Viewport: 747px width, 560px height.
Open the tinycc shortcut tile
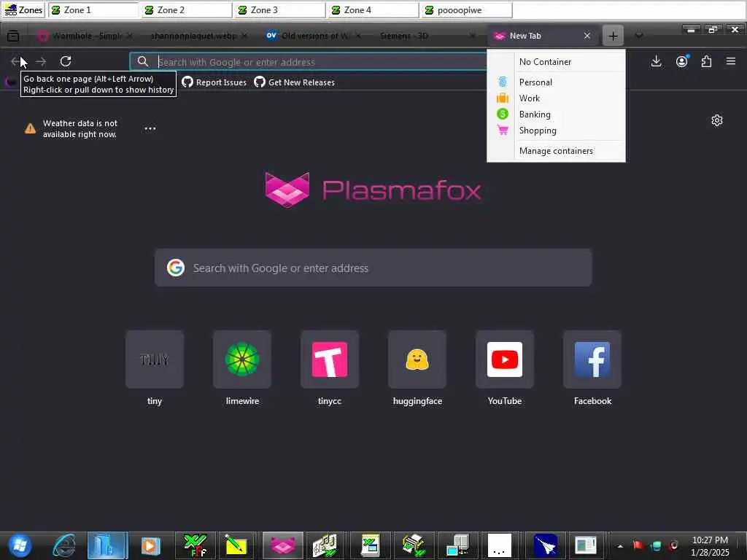coord(330,359)
